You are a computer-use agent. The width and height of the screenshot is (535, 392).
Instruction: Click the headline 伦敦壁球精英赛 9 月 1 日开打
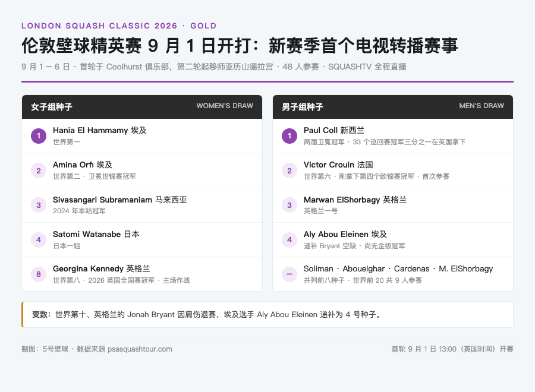[240, 46]
